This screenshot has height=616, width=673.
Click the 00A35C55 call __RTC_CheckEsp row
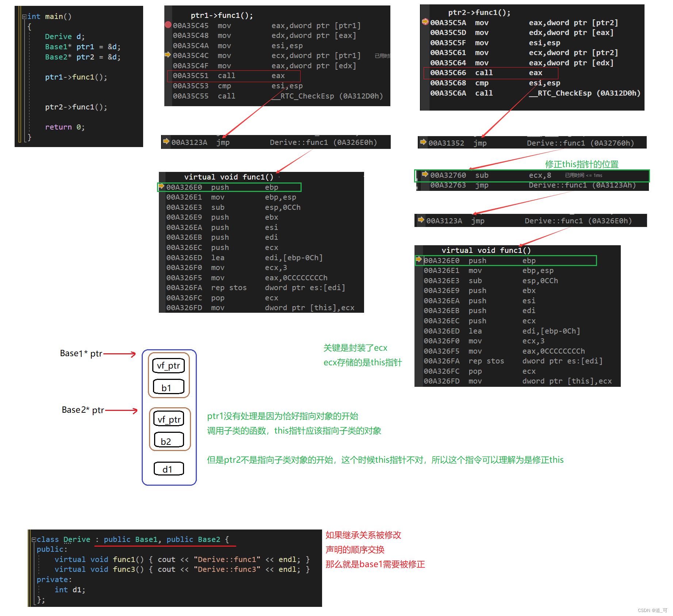278,96
